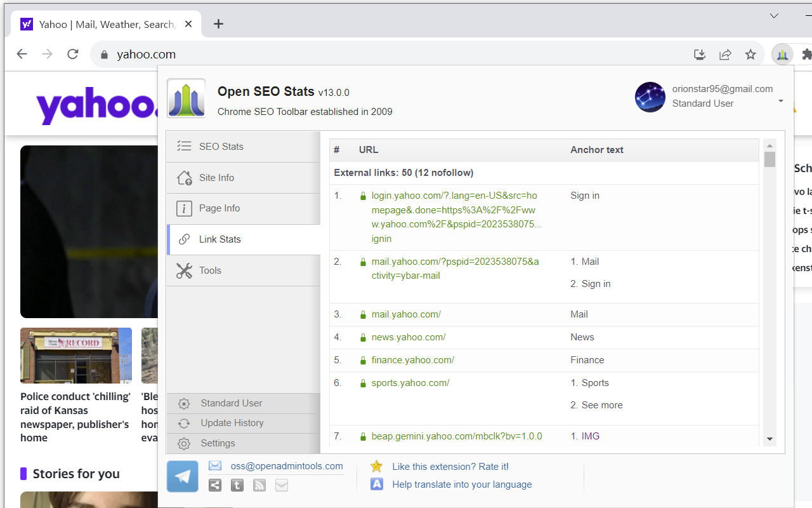Bookmark the page via the star icon
This screenshot has height=508, width=812.
pyautogui.click(x=750, y=54)
